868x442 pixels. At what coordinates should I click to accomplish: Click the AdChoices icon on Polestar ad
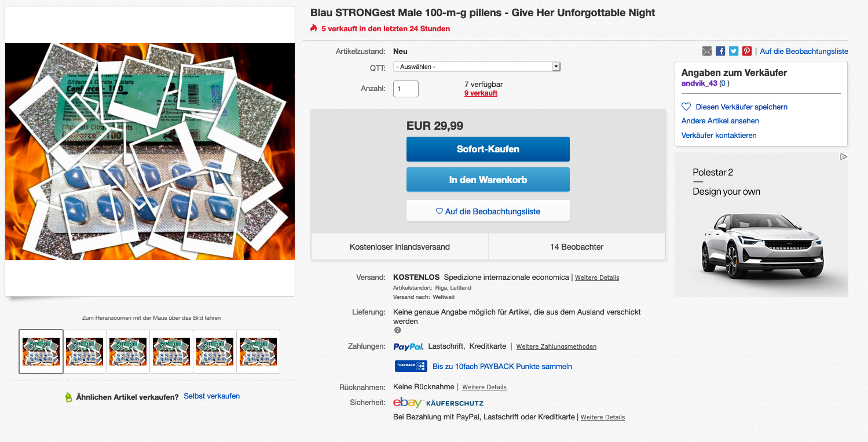[844, 157]
